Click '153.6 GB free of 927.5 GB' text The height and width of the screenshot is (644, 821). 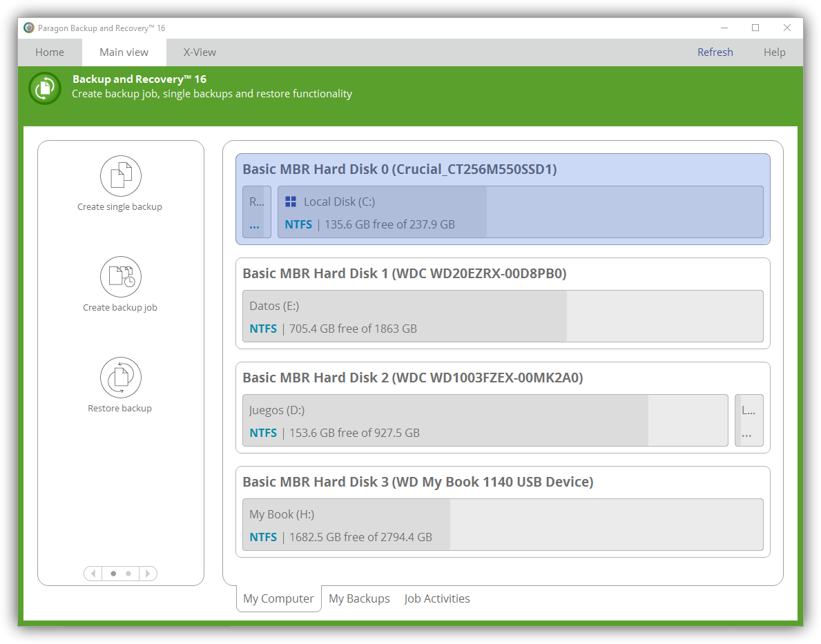click(354, 433)
